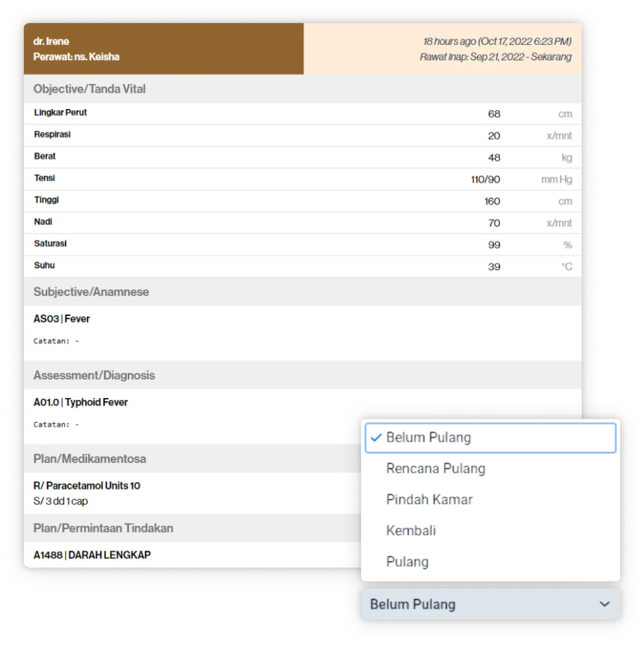
Task: Click the Objective/Tanda Vital section header
Action: (89, 89)
